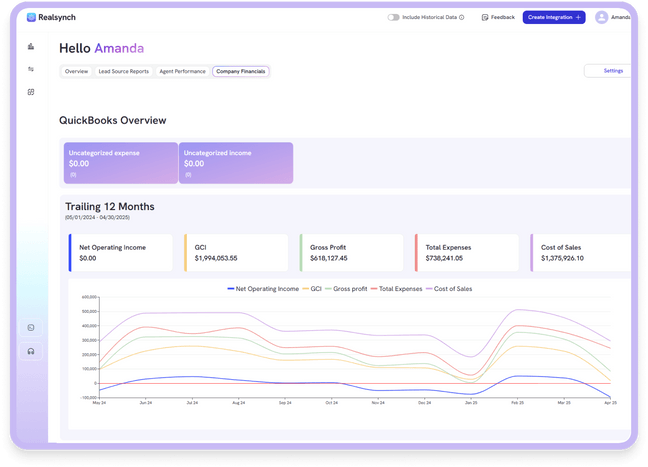Open the headset support sidebar icon
Viewport: 648px width, 467px height.
(x=31, y=351)
